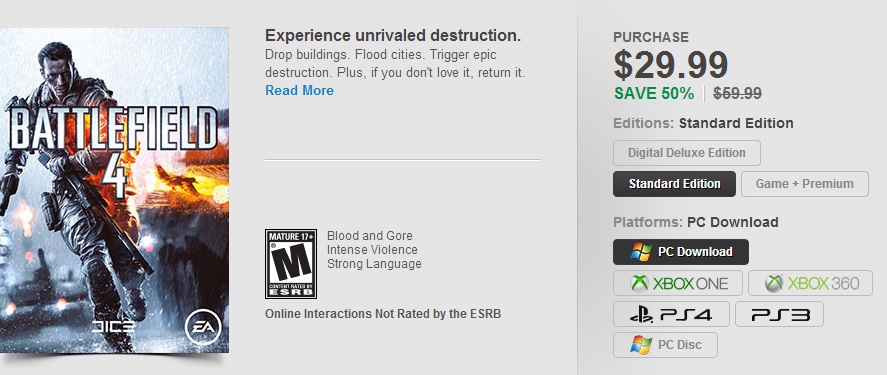This screenshot has height=375, width=887.
Task: Click the crossed-out $59.99 original price
Action: click(737, 93)
